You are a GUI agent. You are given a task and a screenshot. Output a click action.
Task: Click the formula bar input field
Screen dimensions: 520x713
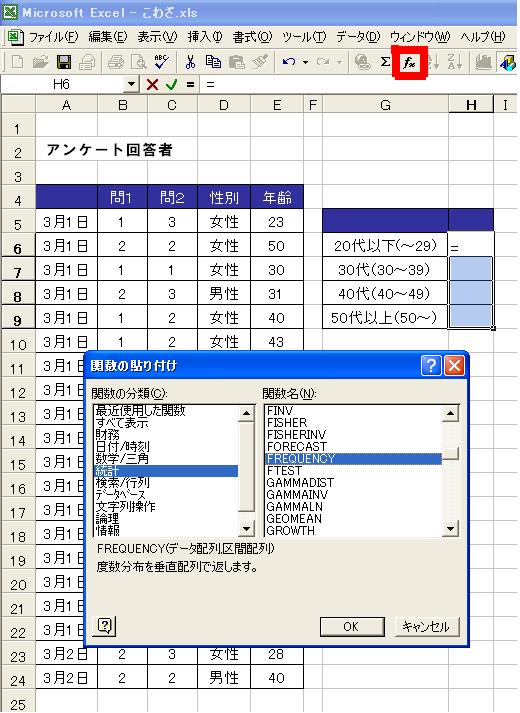[x=359, y=84]
